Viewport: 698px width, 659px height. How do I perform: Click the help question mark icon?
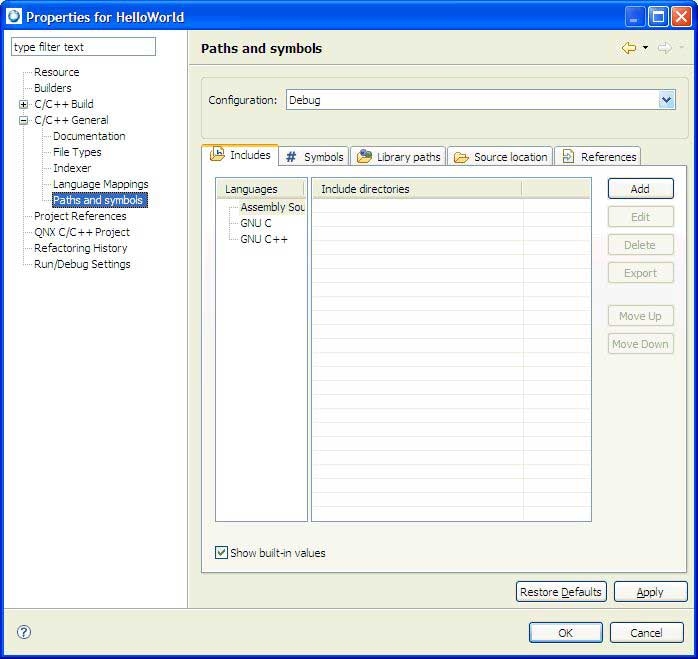[24, 632]
